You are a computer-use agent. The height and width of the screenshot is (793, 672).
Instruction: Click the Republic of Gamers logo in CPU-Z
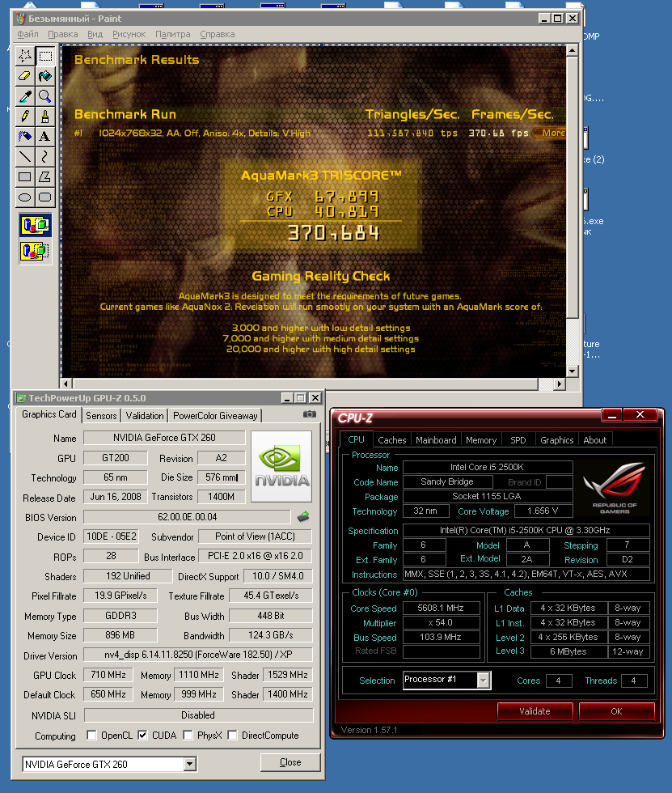pos(614,488)
